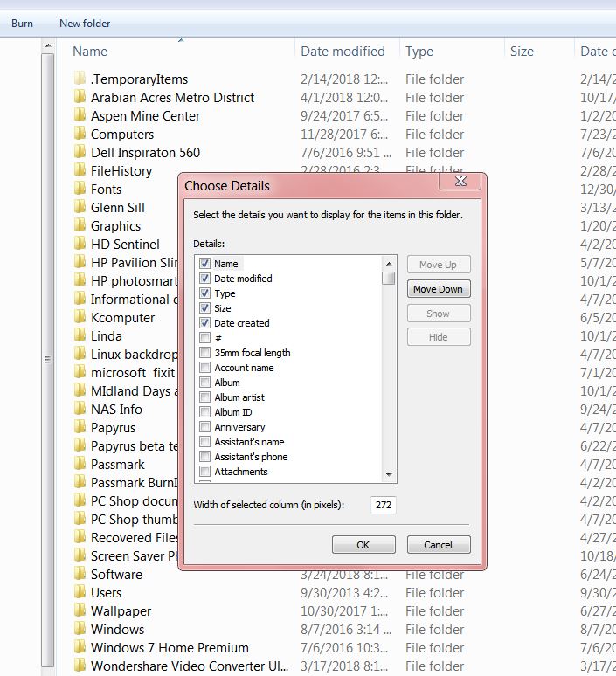This screenshot has width=616, height=676.
Task: Click the Hide button
Action: (439, 337)
